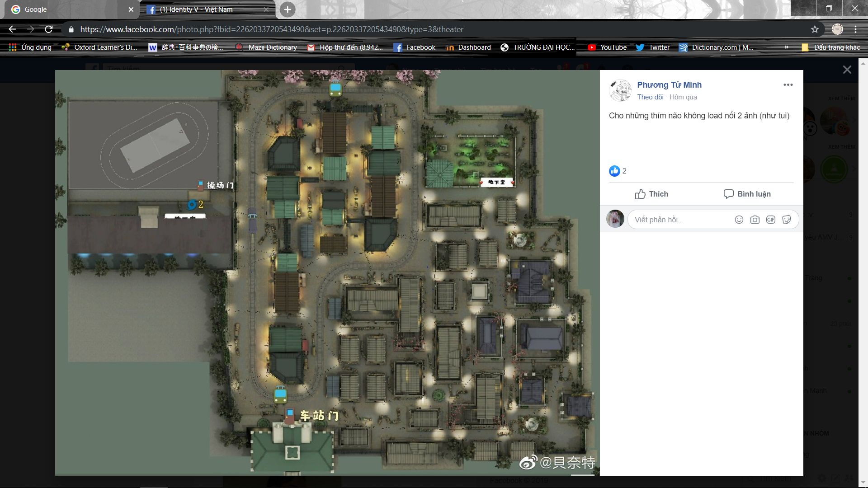Click the sticker icon in comment box
Viewport: 868px width, 488px height.
(x=787, y=220)
